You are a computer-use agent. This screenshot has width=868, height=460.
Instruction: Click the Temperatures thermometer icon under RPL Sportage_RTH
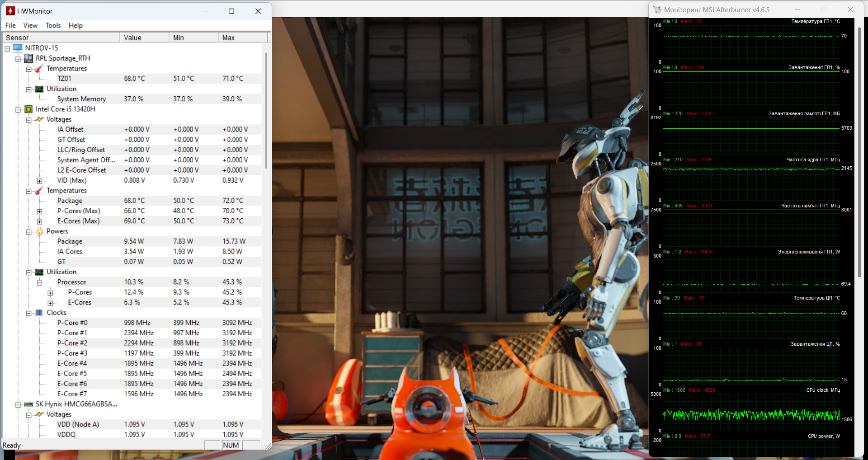(x=39, y=68)
